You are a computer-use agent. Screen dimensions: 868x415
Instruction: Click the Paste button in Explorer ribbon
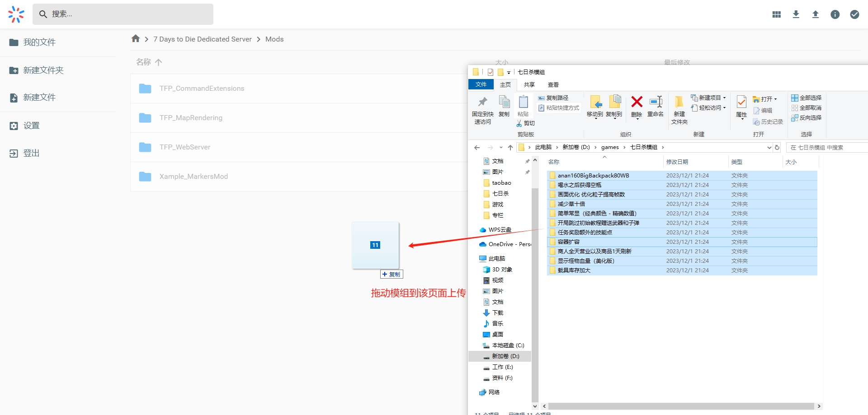tap(523, 107)
